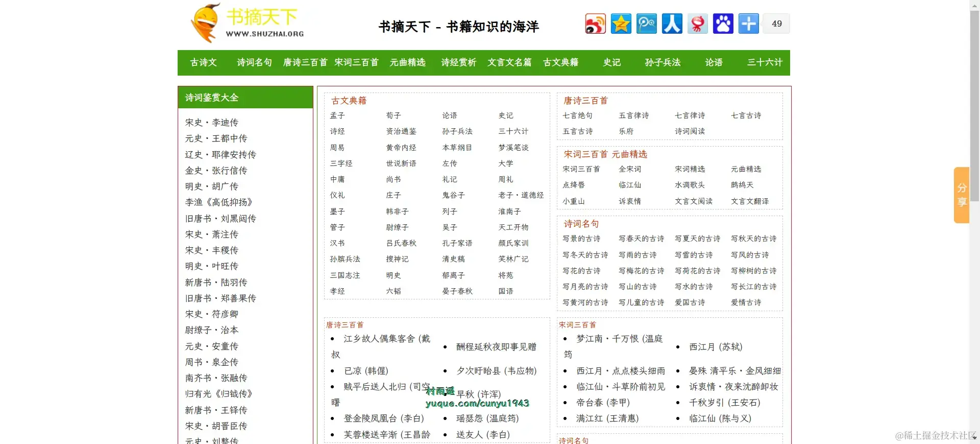980x444 pixels.
Task: Open the 文言文翻译 link
Action: [750, 201]
